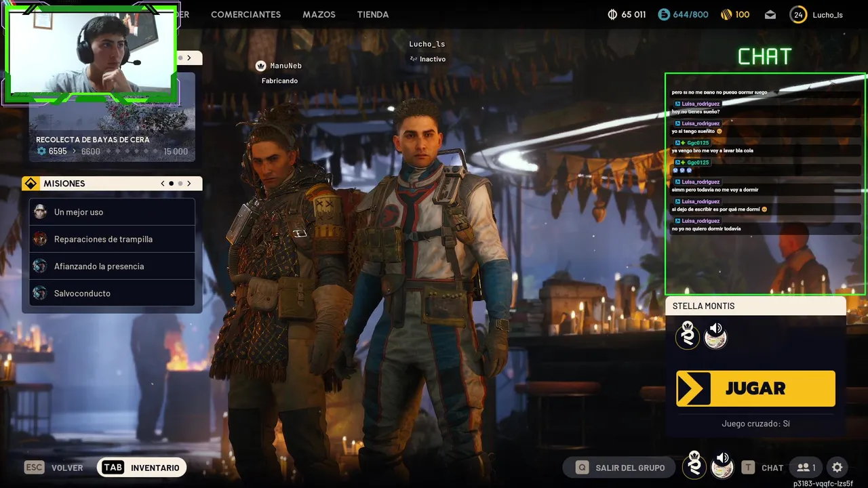The image size is (868, 488).
Task: Open settings gear in bottom bar
Action: (x=837, y=468)
